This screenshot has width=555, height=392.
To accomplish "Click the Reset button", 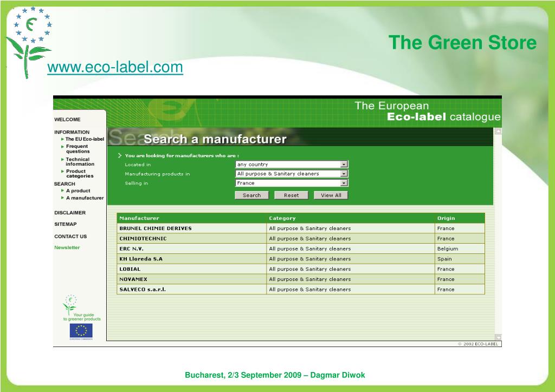I will point(291,195).
